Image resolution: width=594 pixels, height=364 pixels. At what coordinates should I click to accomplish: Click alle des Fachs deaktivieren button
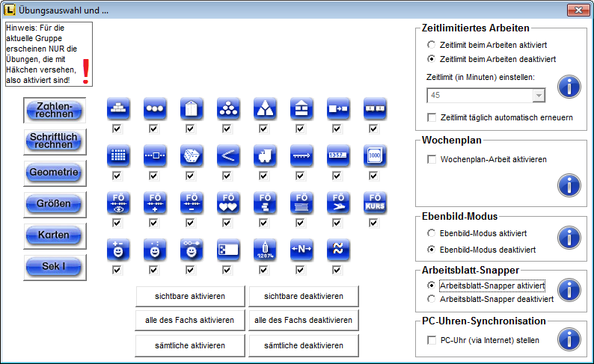(304, 321)
